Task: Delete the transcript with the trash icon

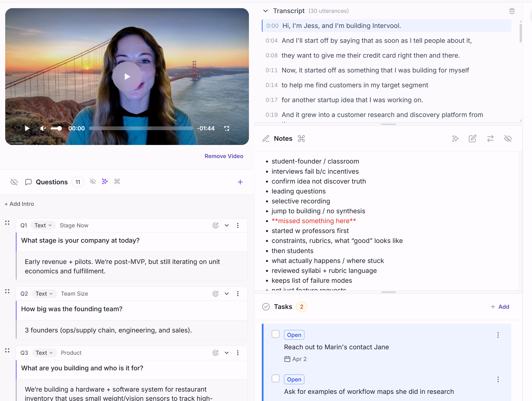Action: click(x=512, y=11)
